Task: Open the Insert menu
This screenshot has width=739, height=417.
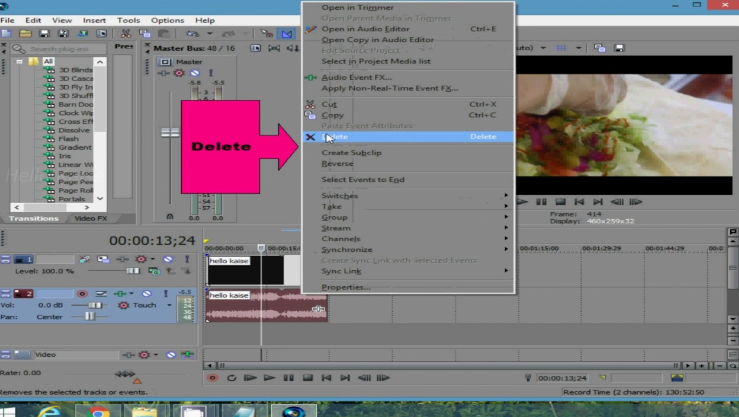Action: 94,20
